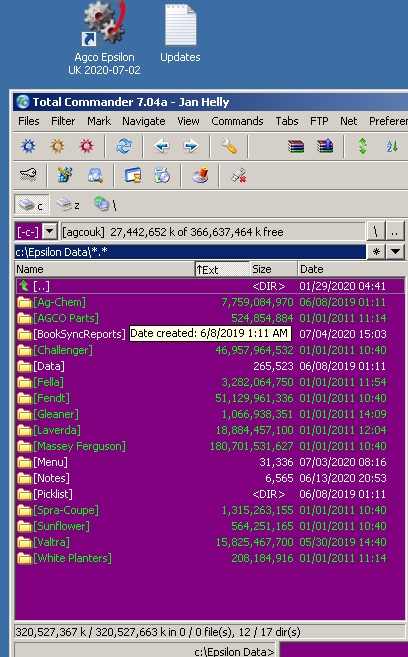This screenshot has height=657, width=408.
Task: Click the unpack archive icon with blue arrow
Action: [325, 146]
